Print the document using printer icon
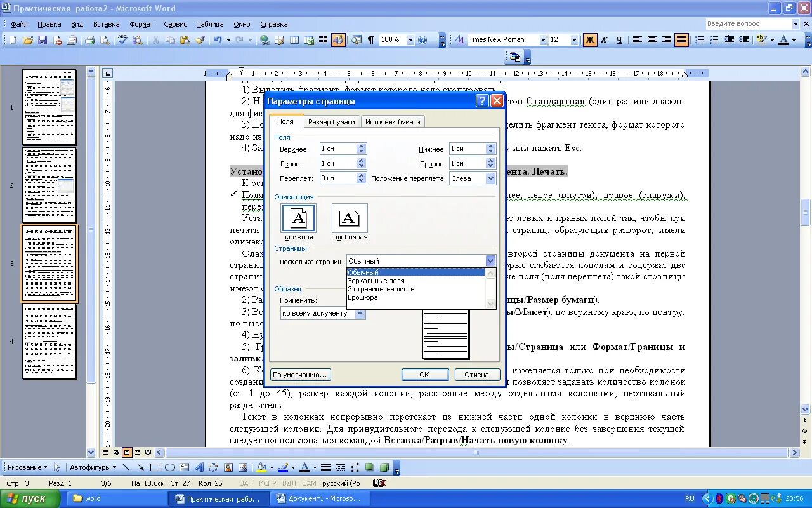The width and height of the screenshot is (812, 508). tap(89, 40)
